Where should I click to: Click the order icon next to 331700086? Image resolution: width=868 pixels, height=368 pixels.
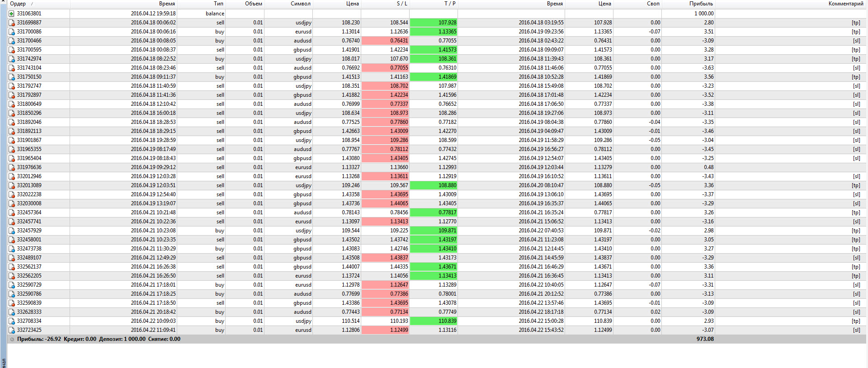click(x=12, y=32)
